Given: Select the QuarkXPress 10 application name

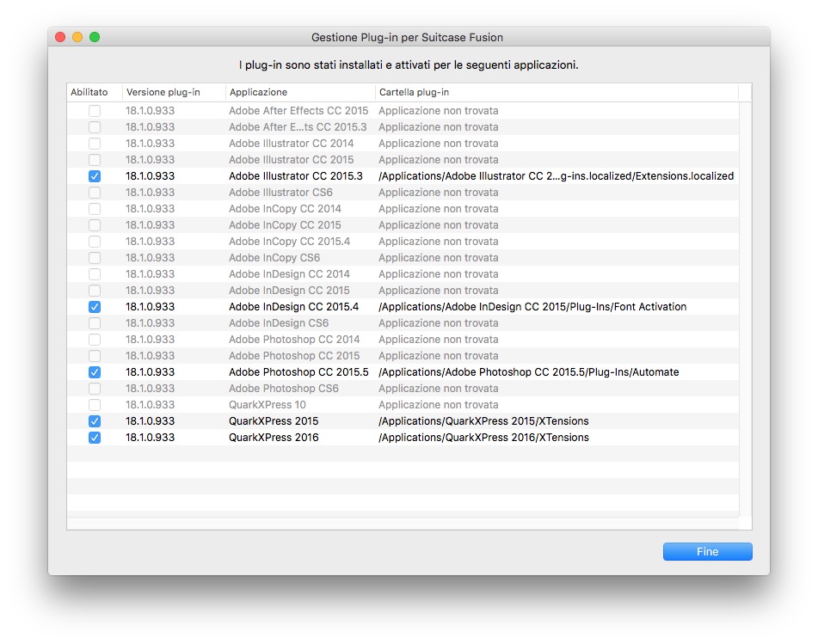Looking at the screenshot, I should click(x=268, y=405).
